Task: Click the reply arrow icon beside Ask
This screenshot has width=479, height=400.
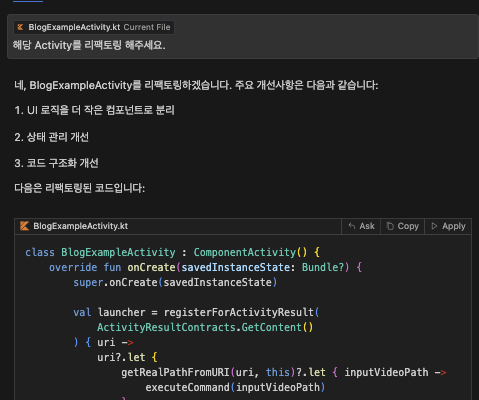Action: coord(352,226)
